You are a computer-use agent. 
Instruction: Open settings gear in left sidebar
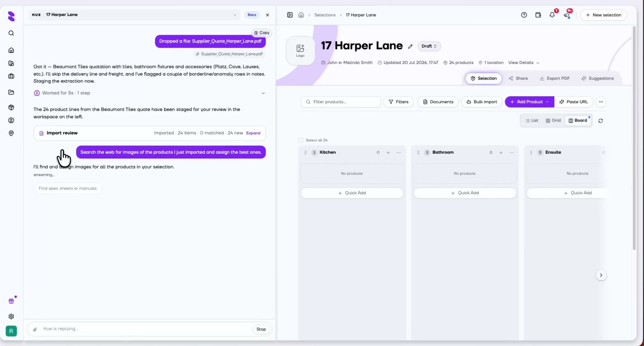point(11,317)
